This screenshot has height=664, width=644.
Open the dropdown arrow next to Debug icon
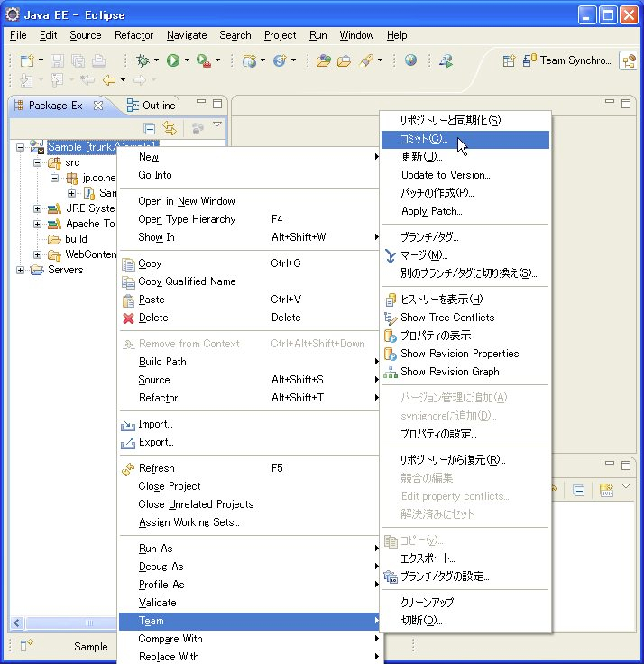(x=156, y=60)
